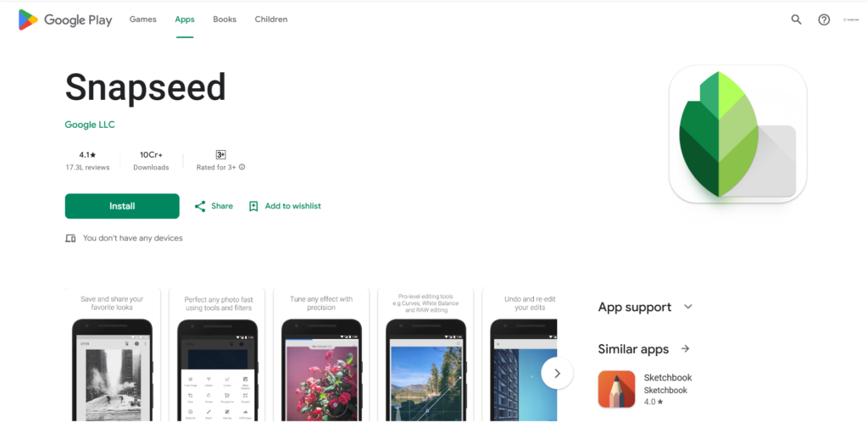Click the 3+ content rating badge
868x422 pixels.
click(221, 155)
